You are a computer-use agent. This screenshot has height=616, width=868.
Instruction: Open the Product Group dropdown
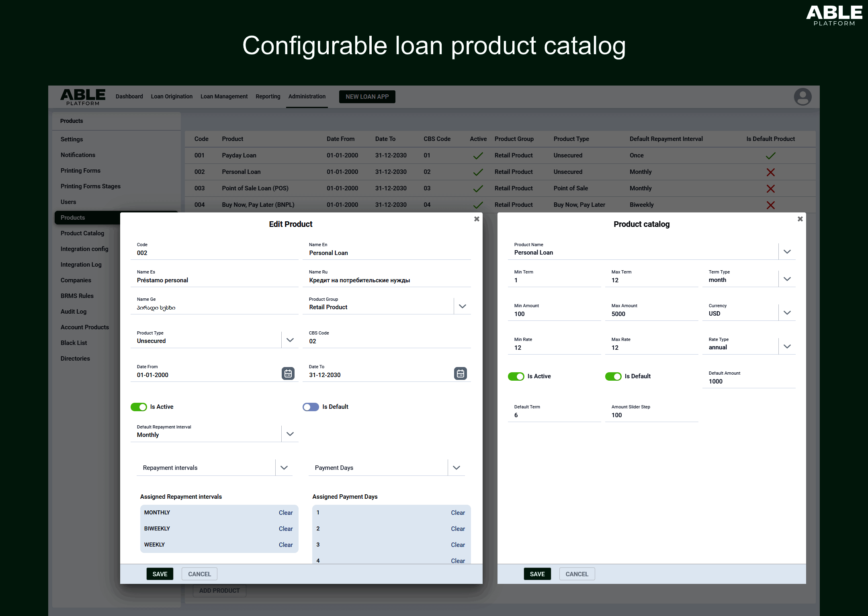pyautogui.click(x=462, y=306)
